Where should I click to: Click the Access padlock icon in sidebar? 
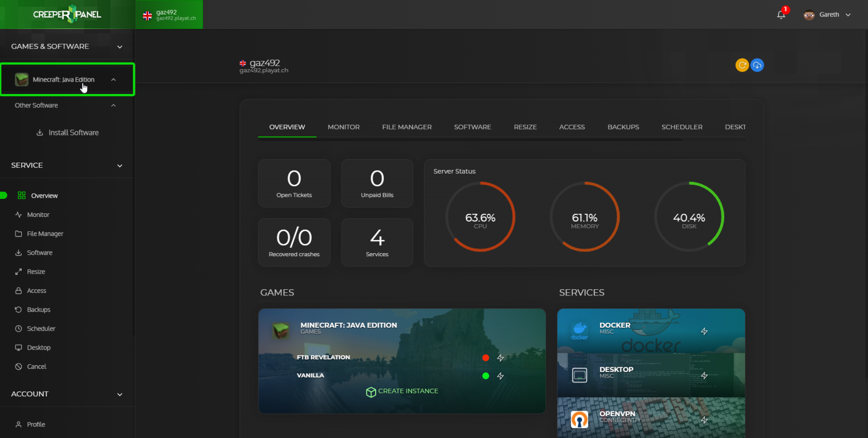(19, 291)
